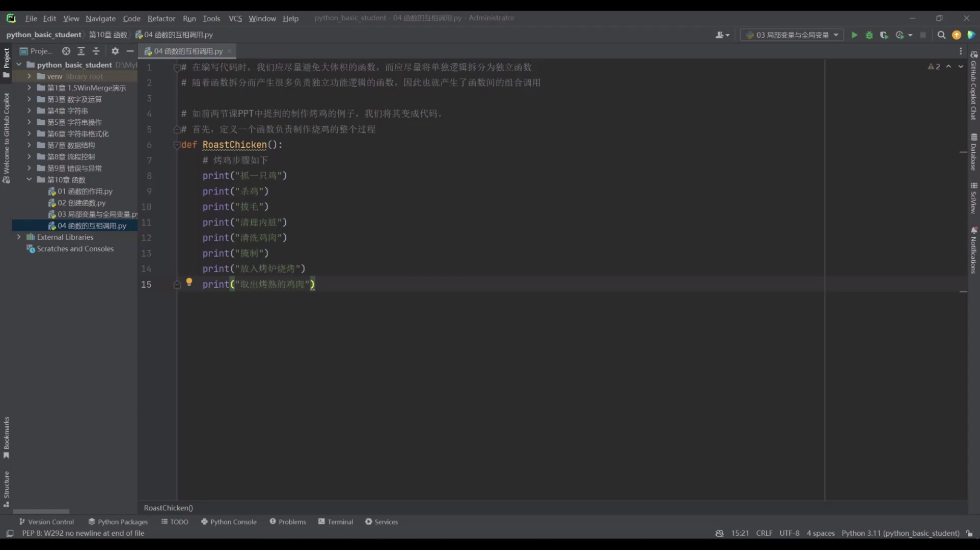Screen dimensions: 980x550
Task: Open the Python Console
Action: 233,521
